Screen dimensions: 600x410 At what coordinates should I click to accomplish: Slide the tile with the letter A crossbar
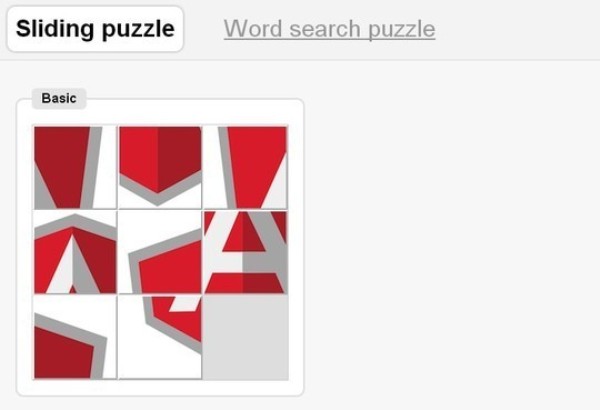pyautogui.click(x=245, y=253)
